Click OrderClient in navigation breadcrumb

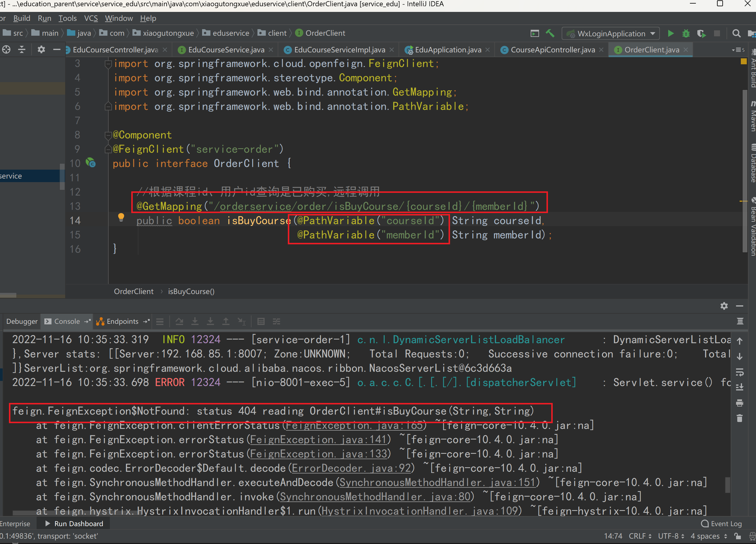pos(320,33)
